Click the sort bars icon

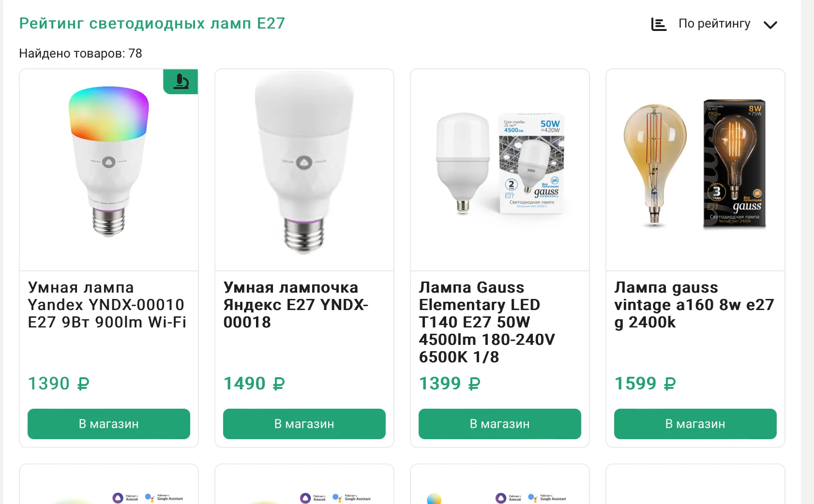[659, 24]
